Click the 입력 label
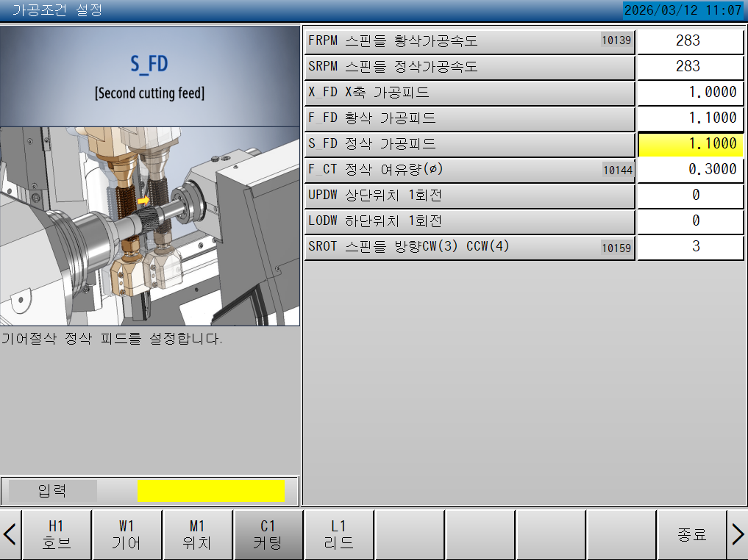The width and height of the screenshot is (748, 560). pyautogui.click(x=52, y=491)
